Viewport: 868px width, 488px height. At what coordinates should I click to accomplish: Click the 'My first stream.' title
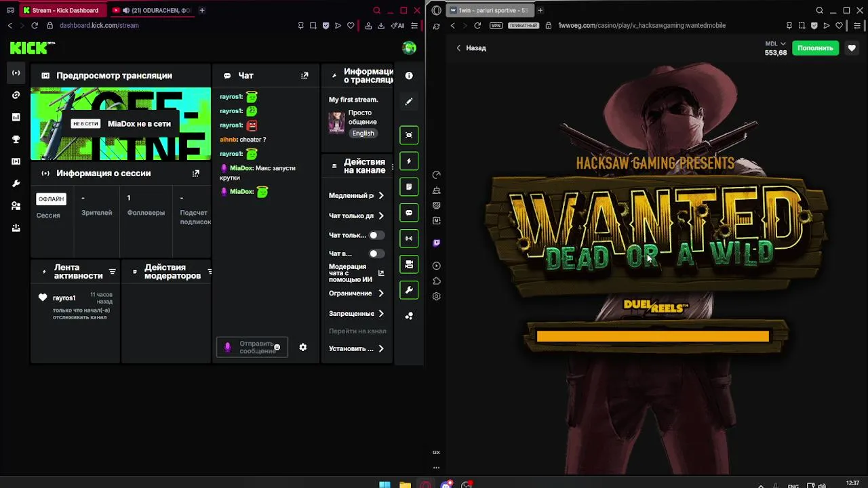[x=353, y=100]
